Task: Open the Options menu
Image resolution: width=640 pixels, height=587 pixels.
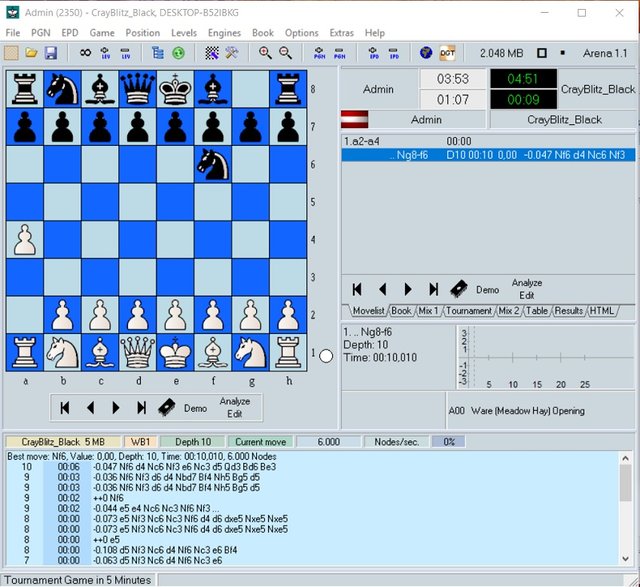Action: [302, 33]
